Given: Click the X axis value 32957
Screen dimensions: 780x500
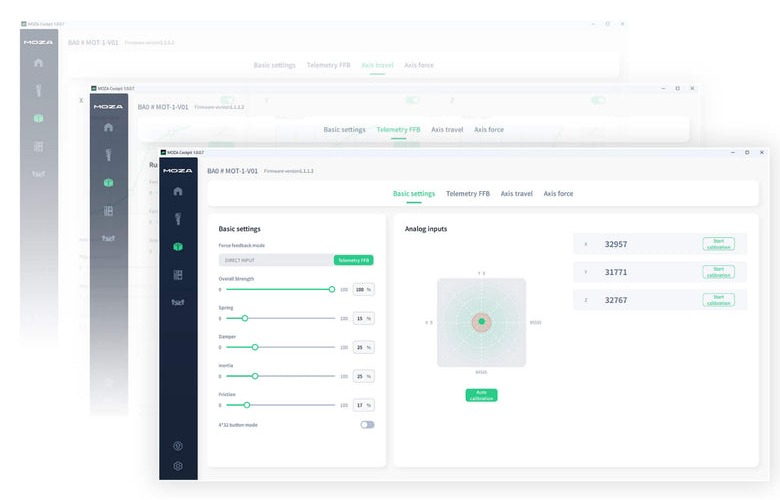Looking at the screenshot, I should (x=616, y=244).
